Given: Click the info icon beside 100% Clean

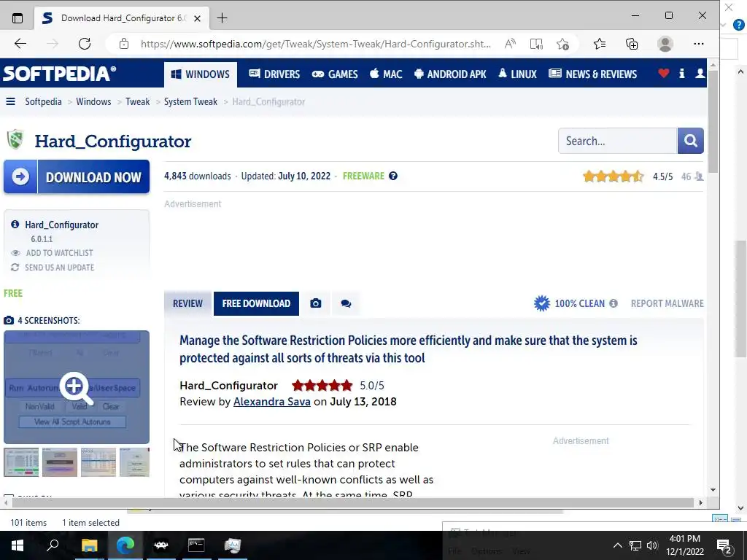Looking at the screenshot, I should 614,303.
